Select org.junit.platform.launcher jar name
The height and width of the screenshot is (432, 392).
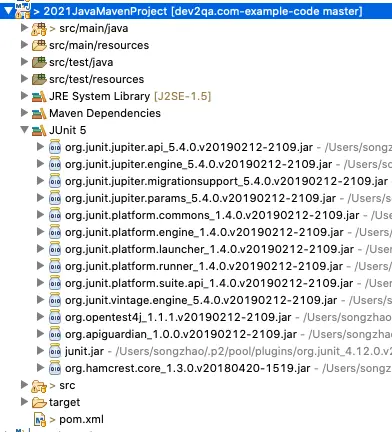(x=209, y=249)
